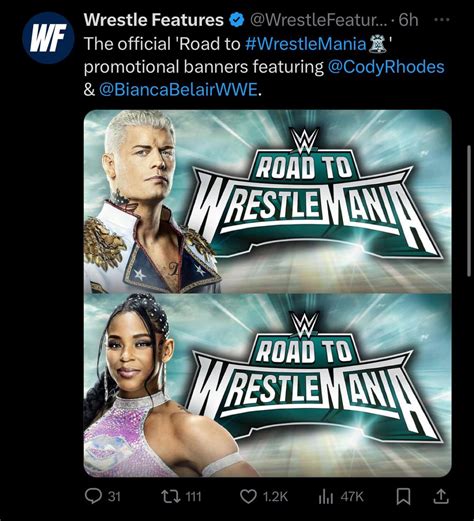Screen dimensions: 474x521
Task: Like the tweet with heart icon
Action: 248,497
